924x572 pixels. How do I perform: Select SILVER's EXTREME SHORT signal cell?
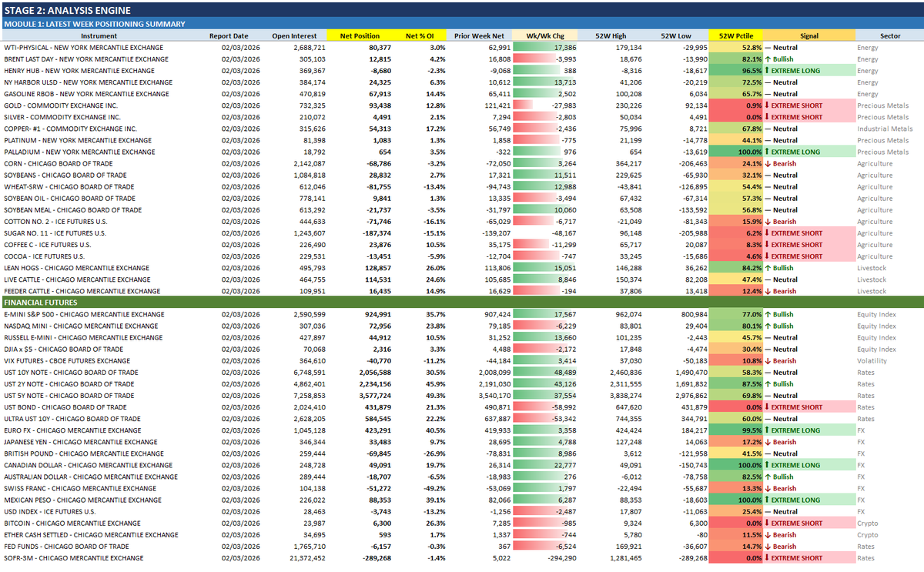(x=809, y=117)
